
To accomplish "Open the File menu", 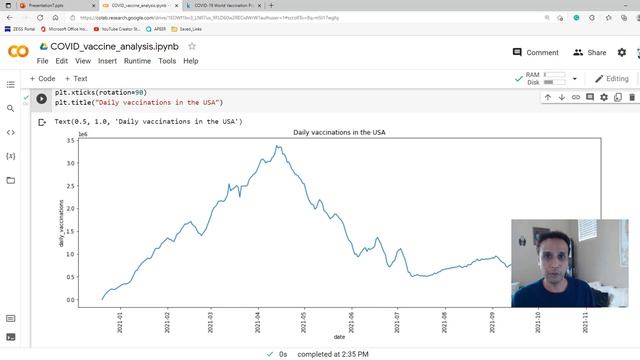I will 42,61.
